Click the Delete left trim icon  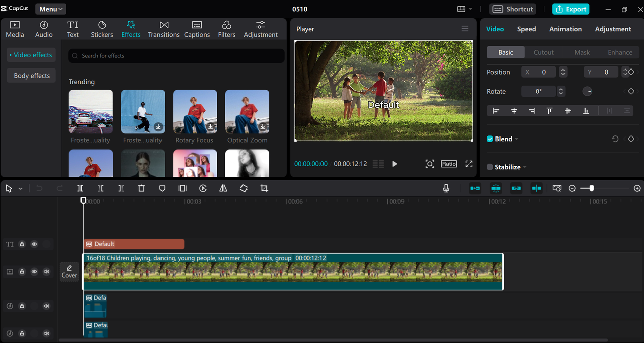(101, 188)
